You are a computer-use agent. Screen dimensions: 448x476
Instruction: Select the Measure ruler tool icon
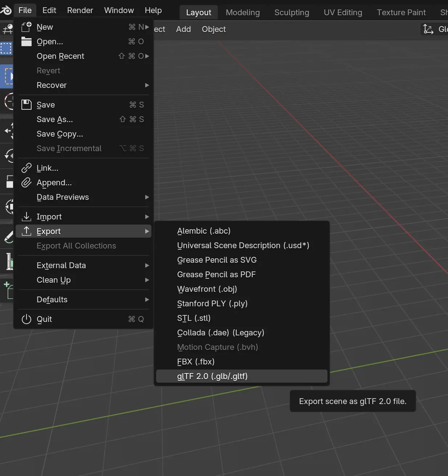(9, 262)
